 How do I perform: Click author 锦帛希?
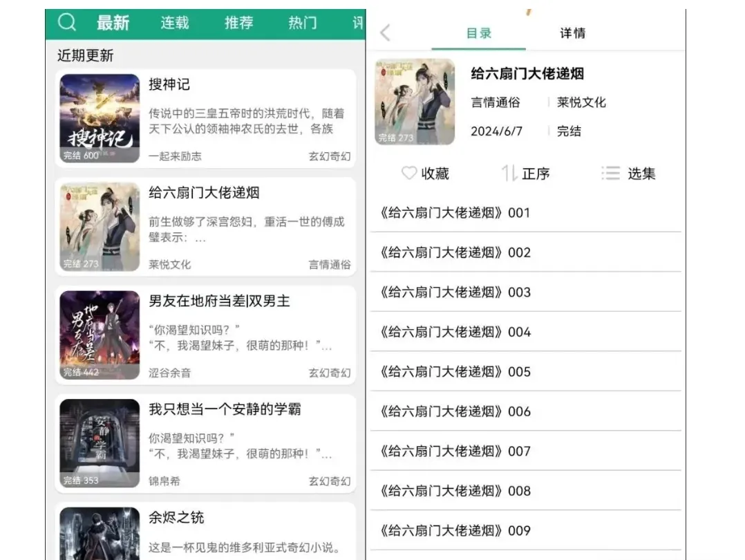pos(164,481)
